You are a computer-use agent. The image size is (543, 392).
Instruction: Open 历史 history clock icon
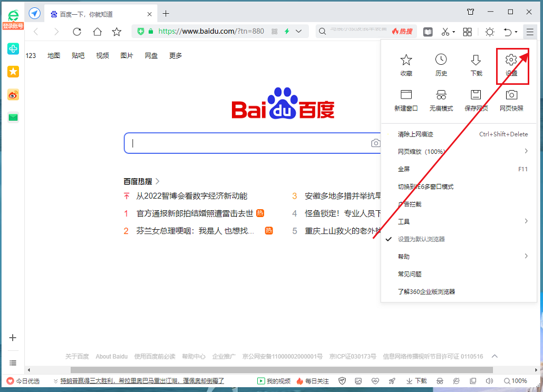click(441, 64)
